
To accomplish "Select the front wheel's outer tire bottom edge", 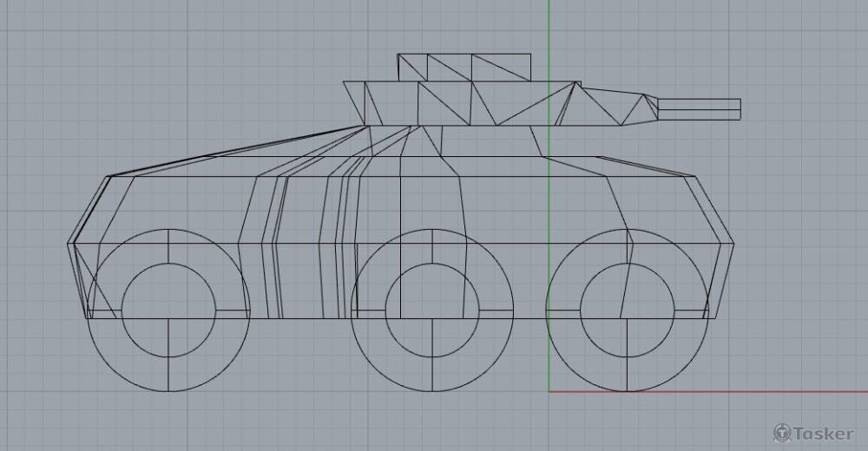I will (x=627, y=391).
